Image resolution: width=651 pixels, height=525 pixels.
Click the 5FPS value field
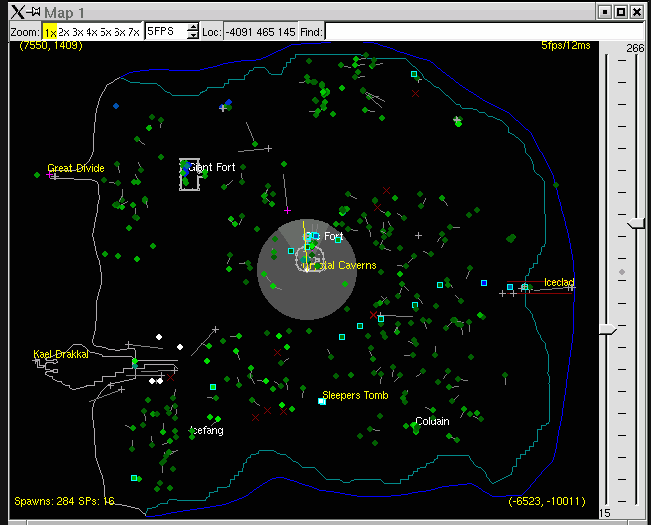(x=166, y=32)
